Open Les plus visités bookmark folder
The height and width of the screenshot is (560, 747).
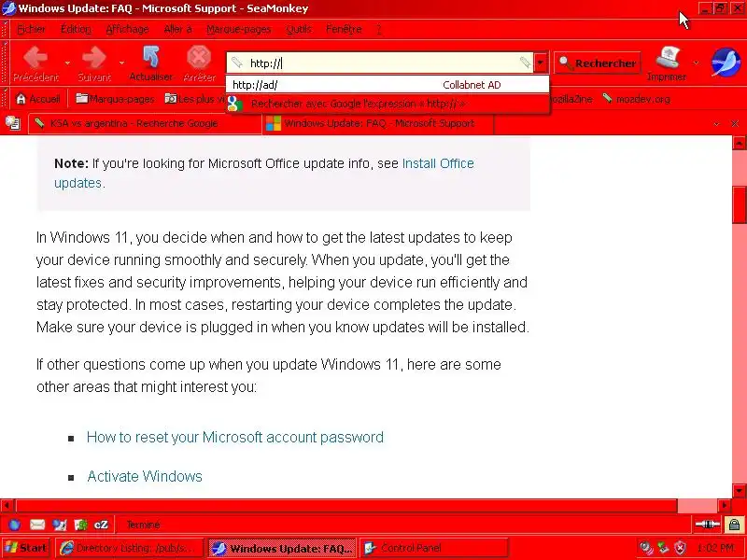click(x=195, y=99)
